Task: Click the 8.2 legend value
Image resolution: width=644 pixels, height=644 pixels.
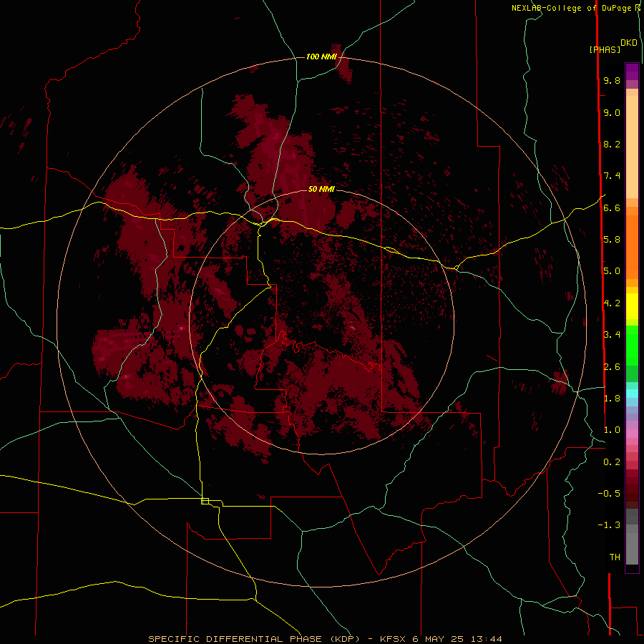Action: coord(612,144)
